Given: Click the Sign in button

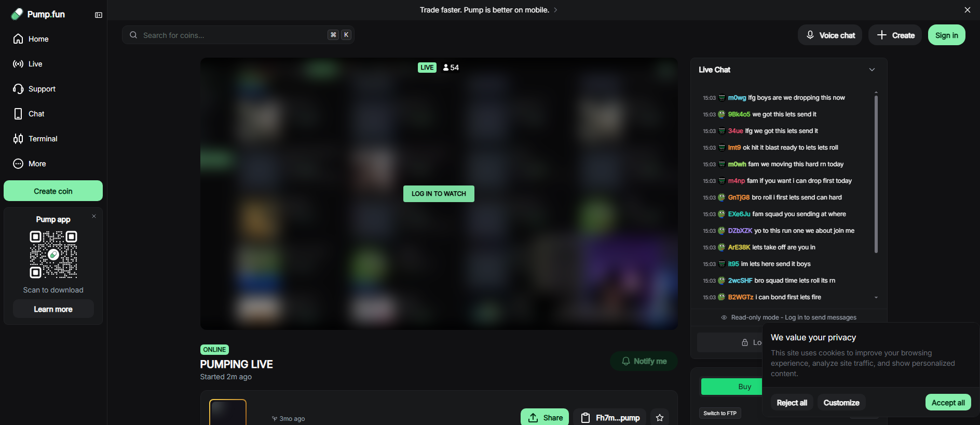Looking at the screenshot, I should (947, 35).
